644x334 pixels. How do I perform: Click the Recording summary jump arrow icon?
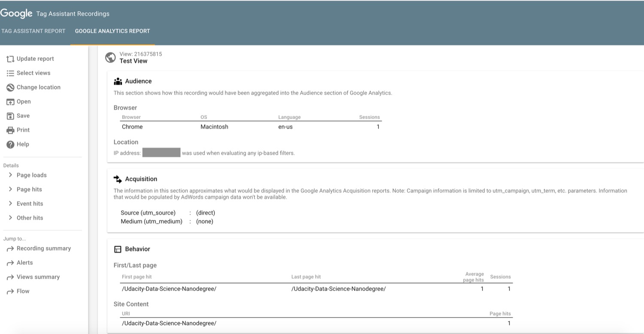coord(10,249)
